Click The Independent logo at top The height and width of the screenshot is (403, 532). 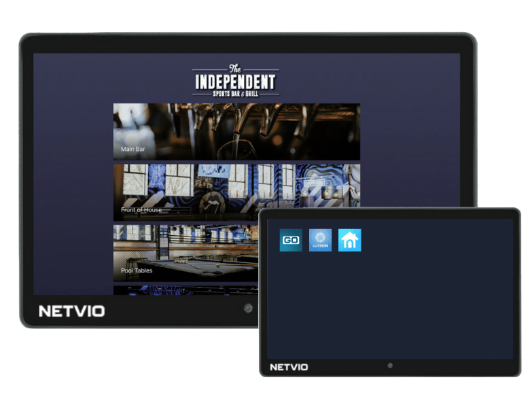235,81
